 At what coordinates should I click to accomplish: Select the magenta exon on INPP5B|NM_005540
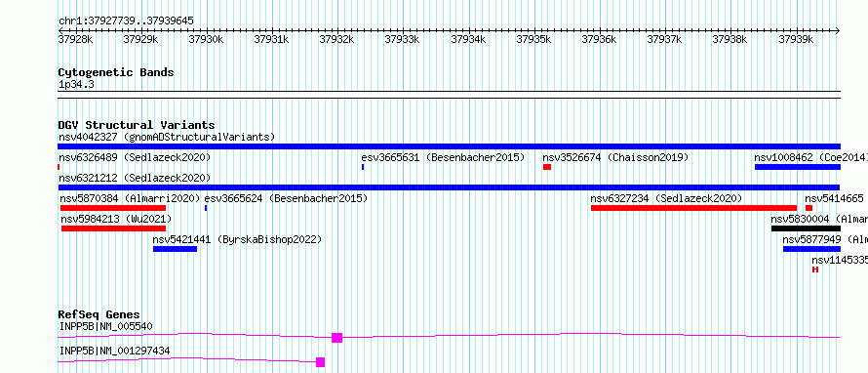click(337, 338)
